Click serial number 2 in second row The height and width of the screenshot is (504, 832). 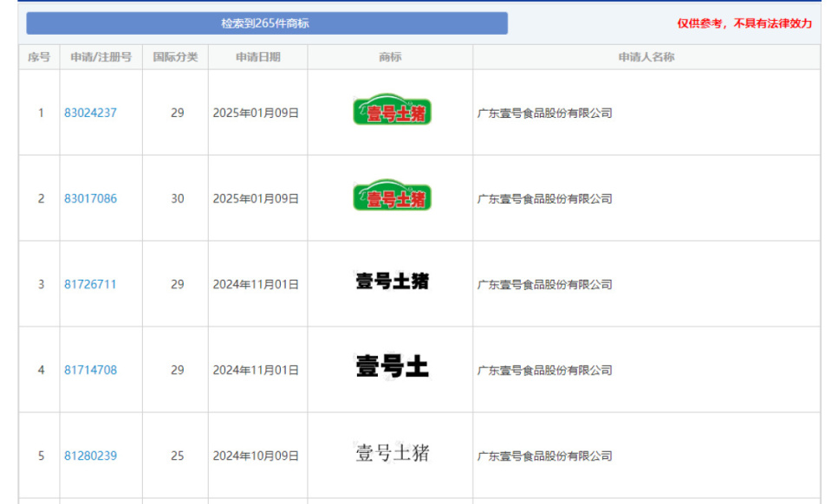coord(41,198)
